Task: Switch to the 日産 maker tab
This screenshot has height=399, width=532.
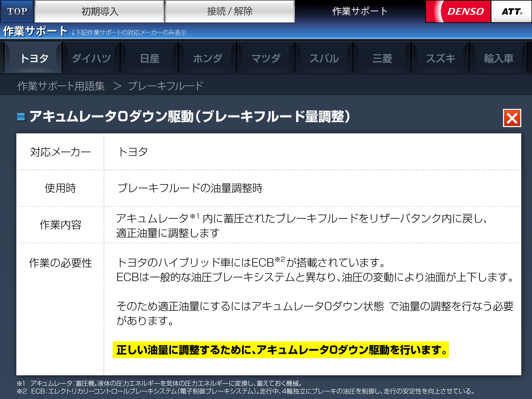Action: 150,58
